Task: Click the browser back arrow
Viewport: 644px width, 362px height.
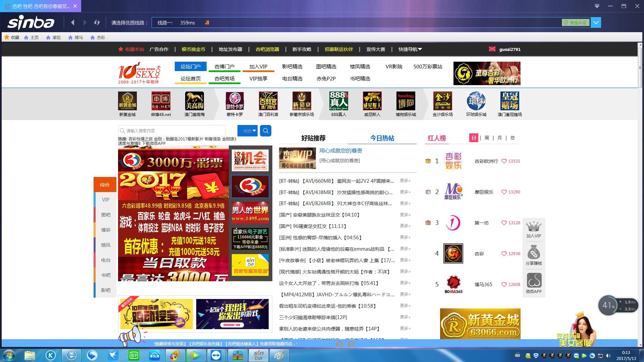Action: [x=73, y=22]
